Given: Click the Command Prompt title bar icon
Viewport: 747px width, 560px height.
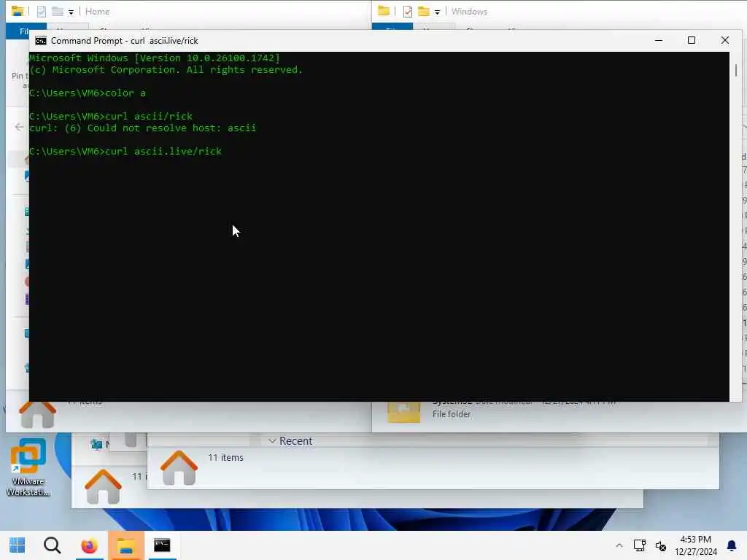Looking at the screenshot, I should (41, 41).
